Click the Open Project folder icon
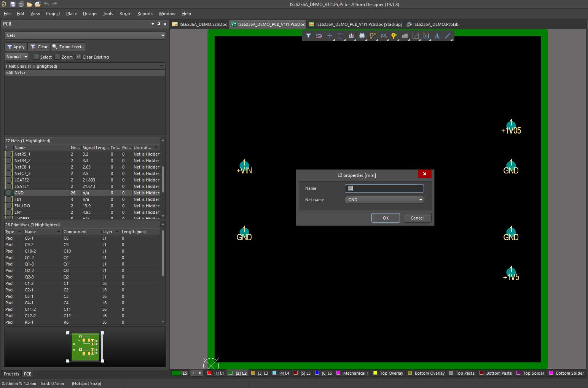The width and height of the screenshot is (588, 388). point(38,4)
